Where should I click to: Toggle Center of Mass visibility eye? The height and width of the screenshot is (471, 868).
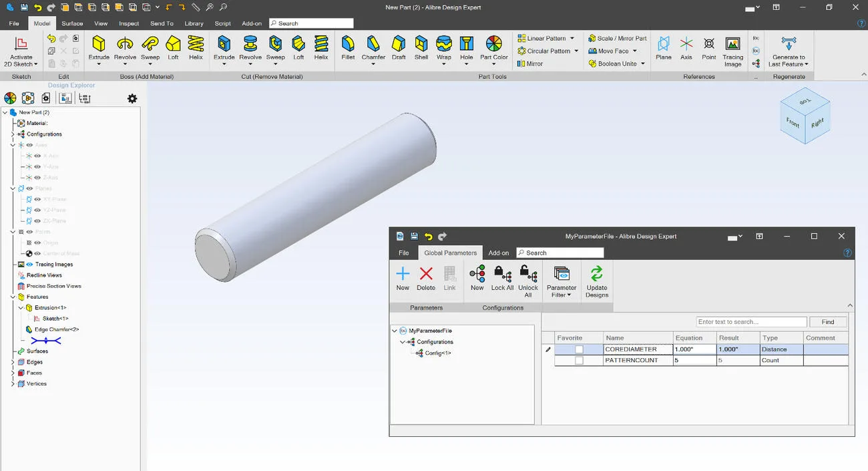coord(37,253)
